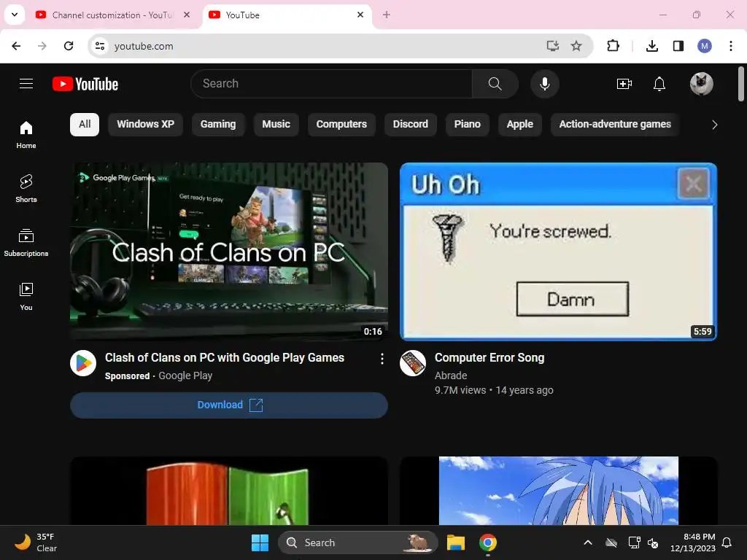The height and width of the screenshot is (560, 747).
Task: Open the Create video camera icon
Action: 624,84
